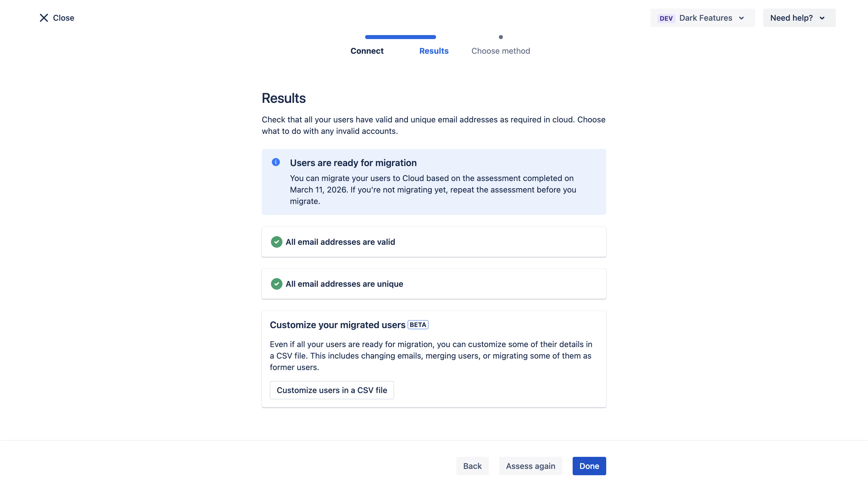
Task: Jump to the Choose method step
Action: pos(500,51)
